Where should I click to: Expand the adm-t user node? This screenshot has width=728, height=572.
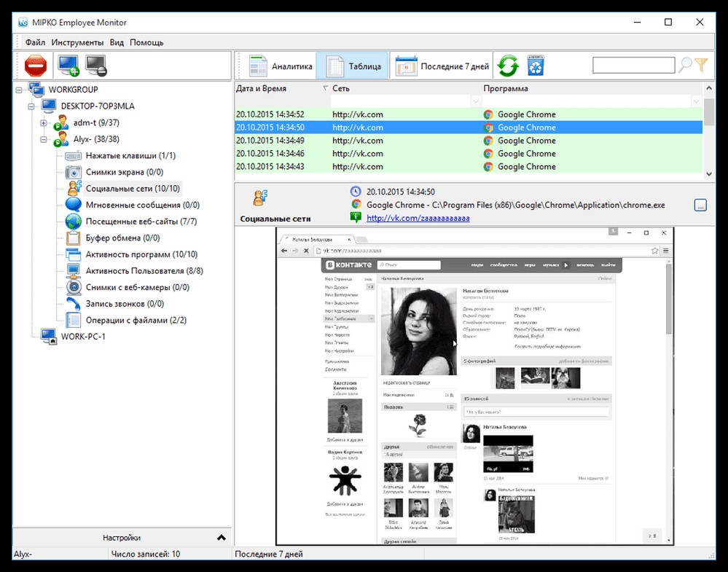click(x=43, y=123)
